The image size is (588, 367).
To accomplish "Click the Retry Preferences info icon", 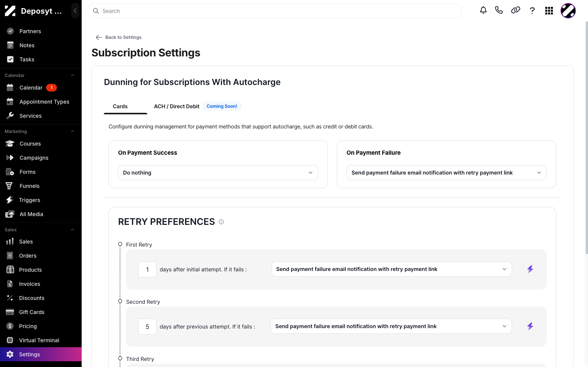I will 221,222.
